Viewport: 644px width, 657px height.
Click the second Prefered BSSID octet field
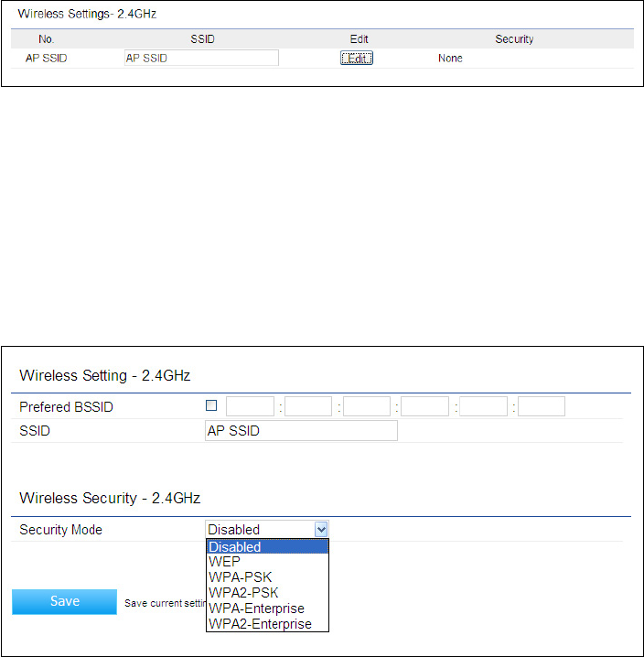tap(308, 406)
